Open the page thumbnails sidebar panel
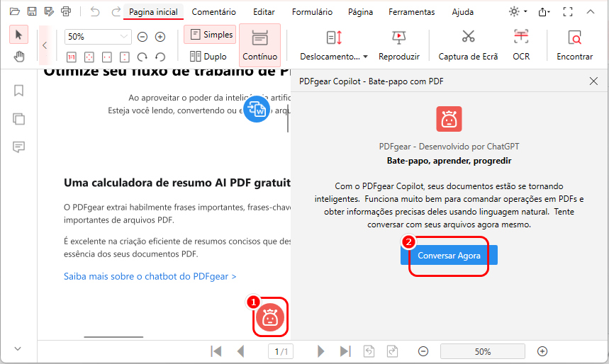This screenshot has width=609, height=364. [x=18, y=119]
